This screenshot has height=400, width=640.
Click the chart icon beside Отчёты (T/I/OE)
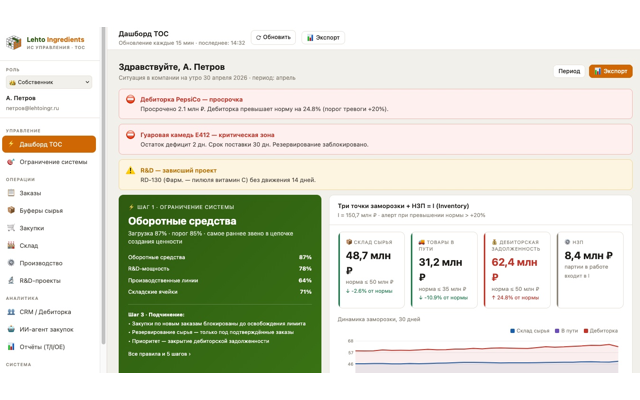[x=11, y=347]
